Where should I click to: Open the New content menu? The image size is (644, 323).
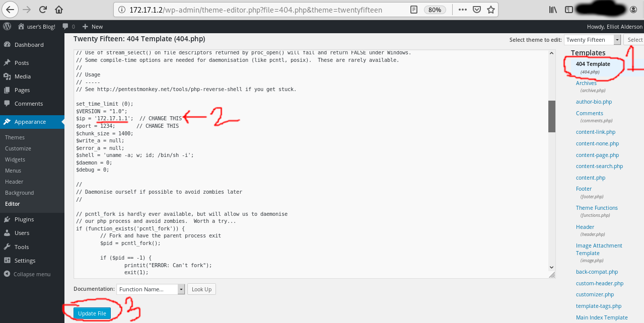click(93, 27)
